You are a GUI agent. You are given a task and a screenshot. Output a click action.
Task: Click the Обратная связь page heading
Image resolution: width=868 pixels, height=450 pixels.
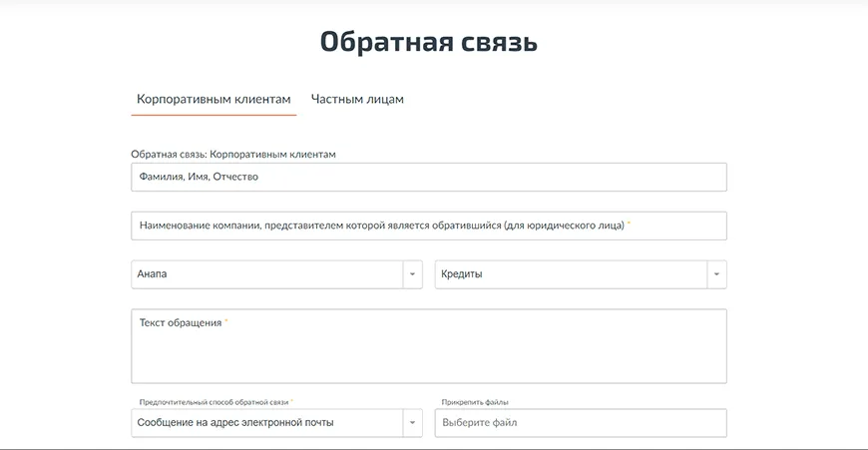428,42
